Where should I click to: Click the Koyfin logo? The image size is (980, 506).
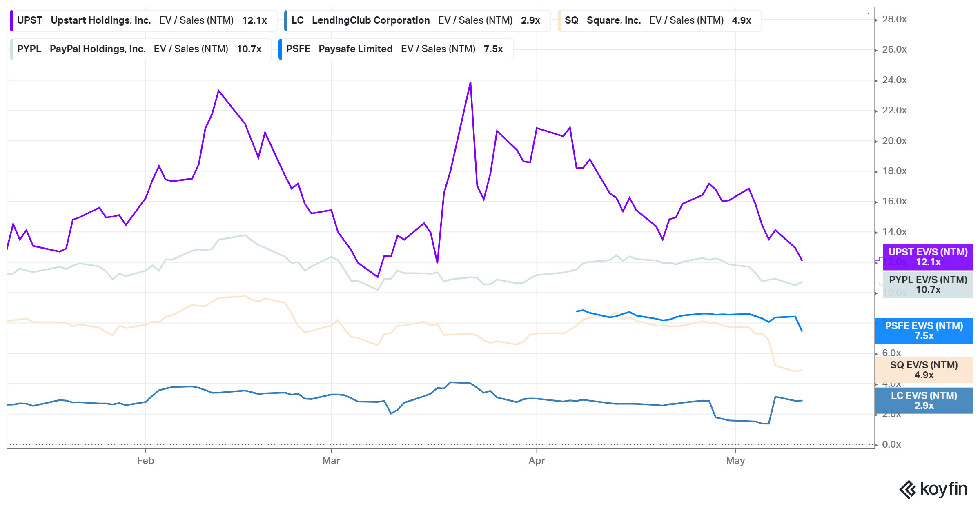pyautogui.click(x=933, y=489)
